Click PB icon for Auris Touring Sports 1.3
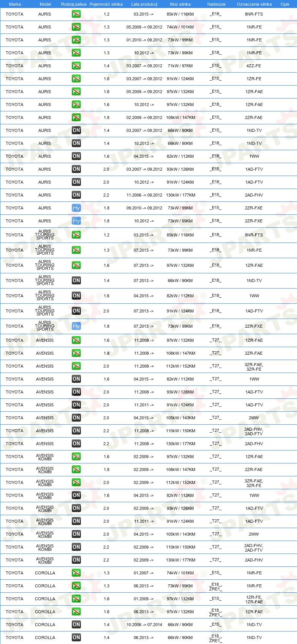 coord(76,250)
